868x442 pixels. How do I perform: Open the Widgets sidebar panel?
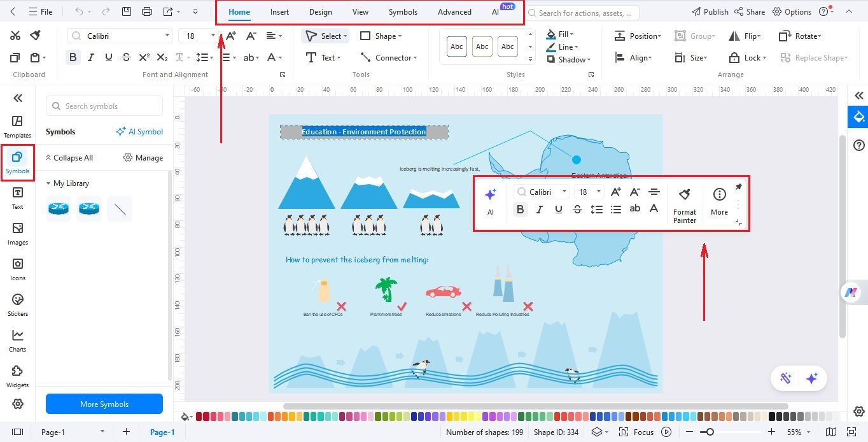17,376
